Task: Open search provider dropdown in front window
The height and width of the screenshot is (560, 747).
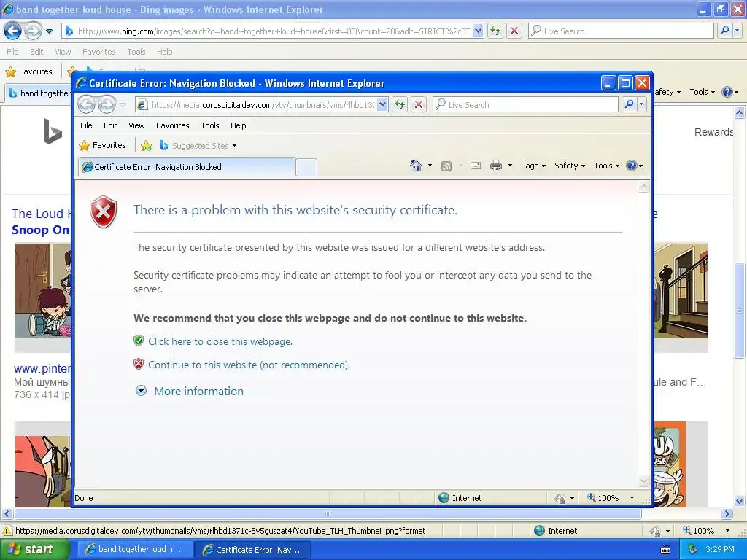Action: click(x=642, y=104)
